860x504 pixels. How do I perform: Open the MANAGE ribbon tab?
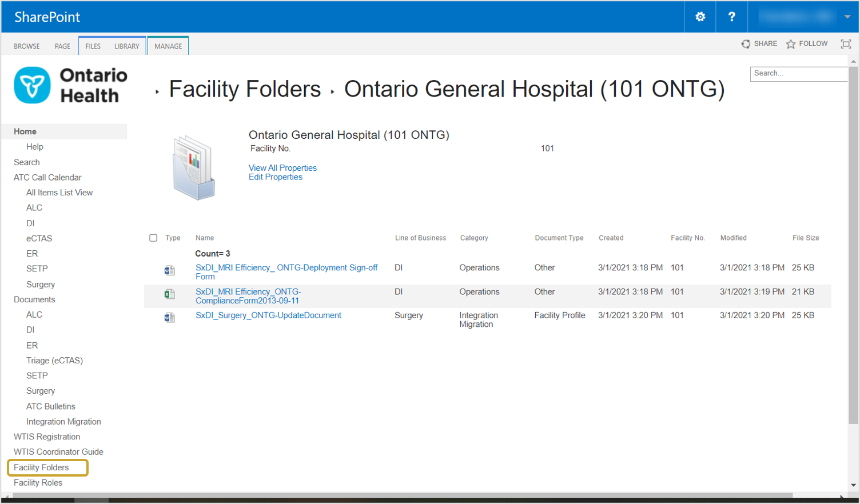168,46
